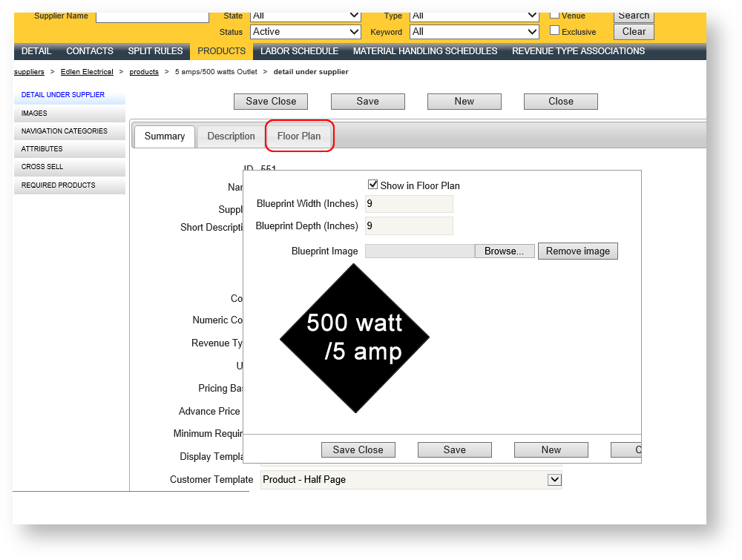Switch to the Floor Plan tab
The width and height of the screenshot is (742, 560).
(299, 136)
